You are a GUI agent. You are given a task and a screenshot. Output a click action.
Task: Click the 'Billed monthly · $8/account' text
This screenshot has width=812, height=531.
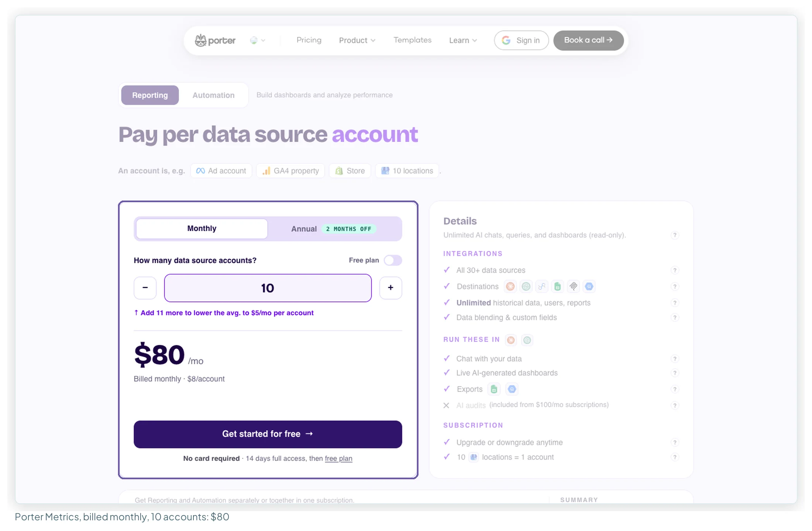179,379
